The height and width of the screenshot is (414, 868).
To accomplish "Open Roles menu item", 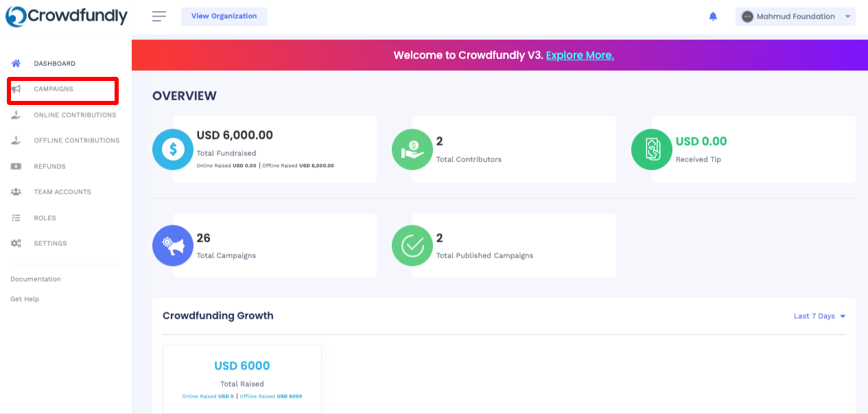I will point(45,218).
